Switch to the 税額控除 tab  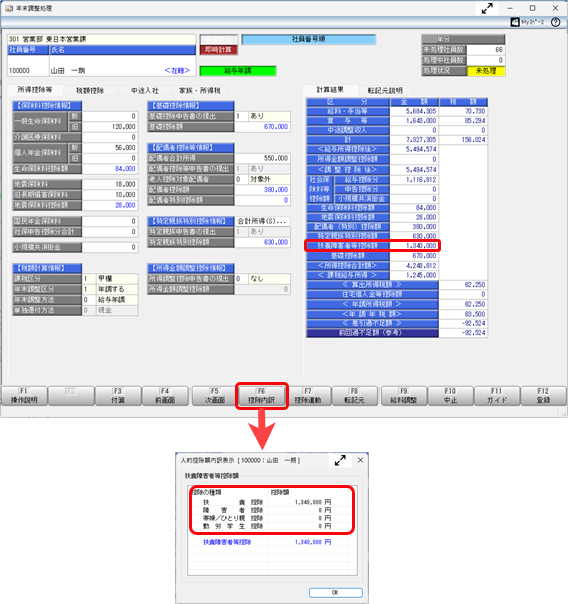(90, 91)
